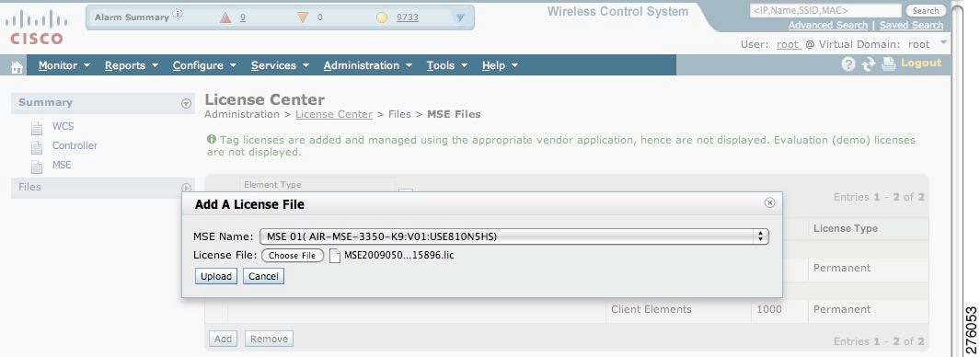Expand the Files section
980x357 pixels.
186,188
